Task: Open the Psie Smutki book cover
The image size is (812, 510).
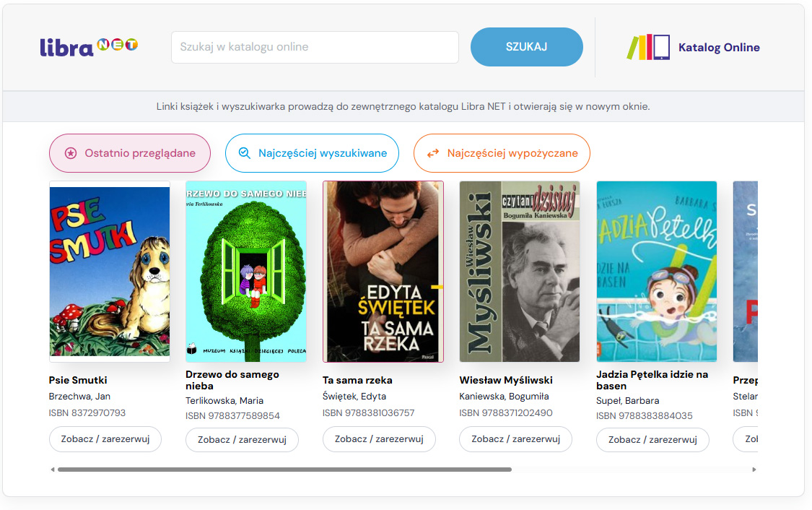Action: pos(109,271)
